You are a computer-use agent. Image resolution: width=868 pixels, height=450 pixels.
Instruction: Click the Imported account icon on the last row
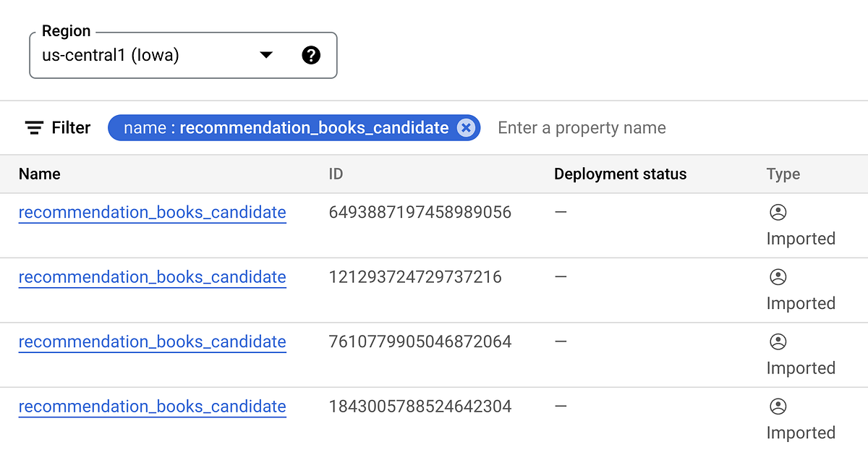[x=778, y=407]
